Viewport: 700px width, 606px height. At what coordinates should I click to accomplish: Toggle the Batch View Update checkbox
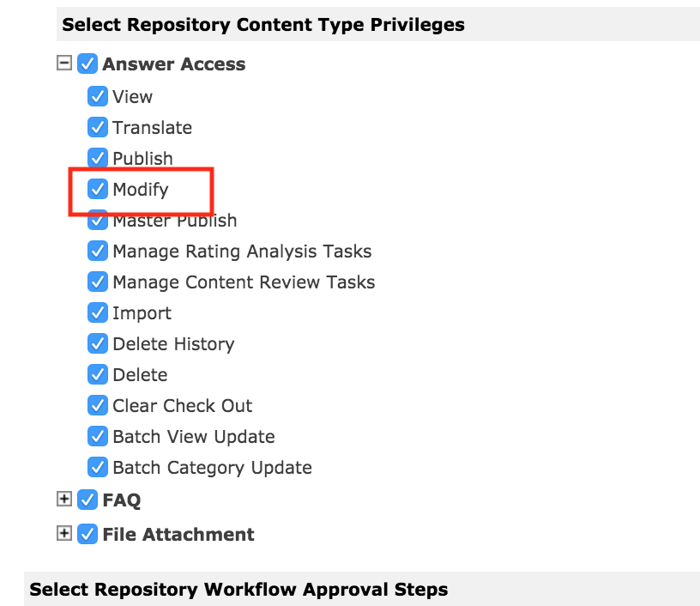tap(98, 436)
